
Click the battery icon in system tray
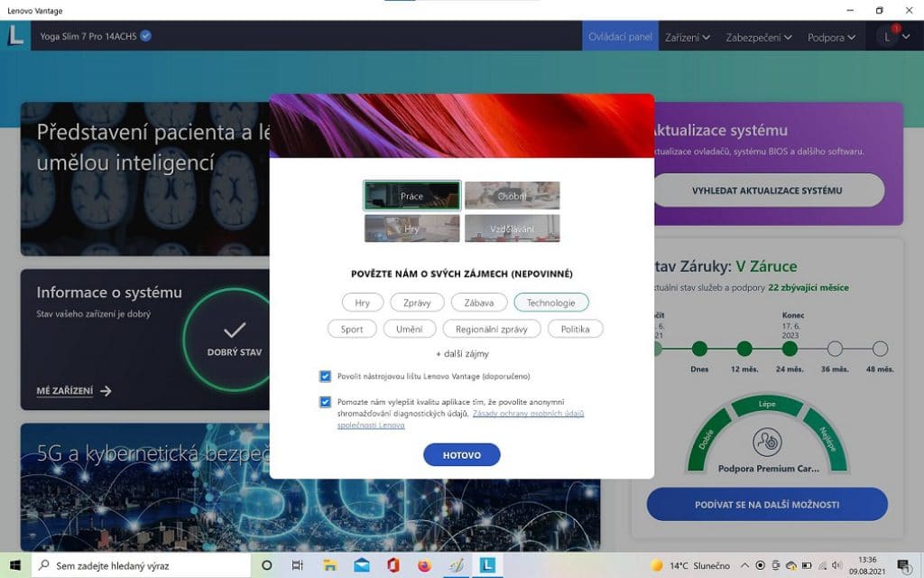tap(807, 565)
